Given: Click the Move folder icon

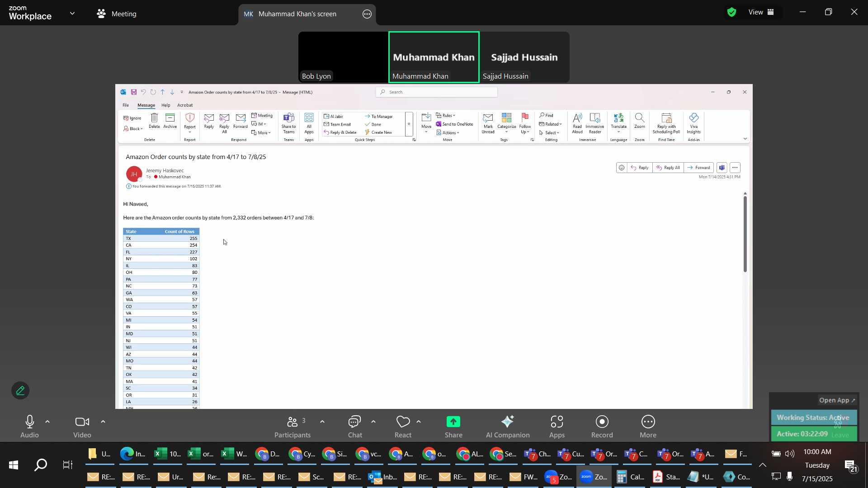Looking at the screenshot, I should [426, 122].
